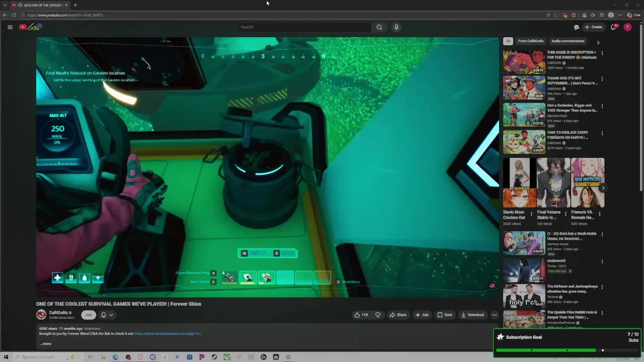Like the video with 11K likes
644x362 pixels.
pos(361,315)
